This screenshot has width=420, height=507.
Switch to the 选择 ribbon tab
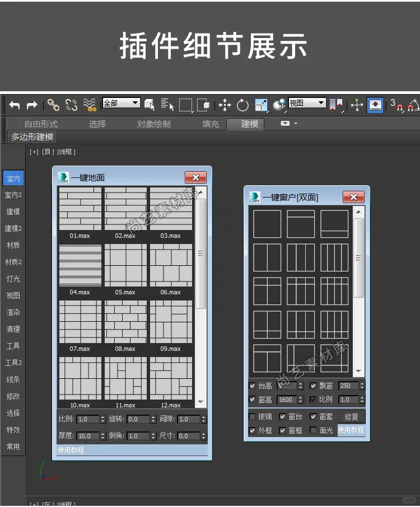pos(97,124)
